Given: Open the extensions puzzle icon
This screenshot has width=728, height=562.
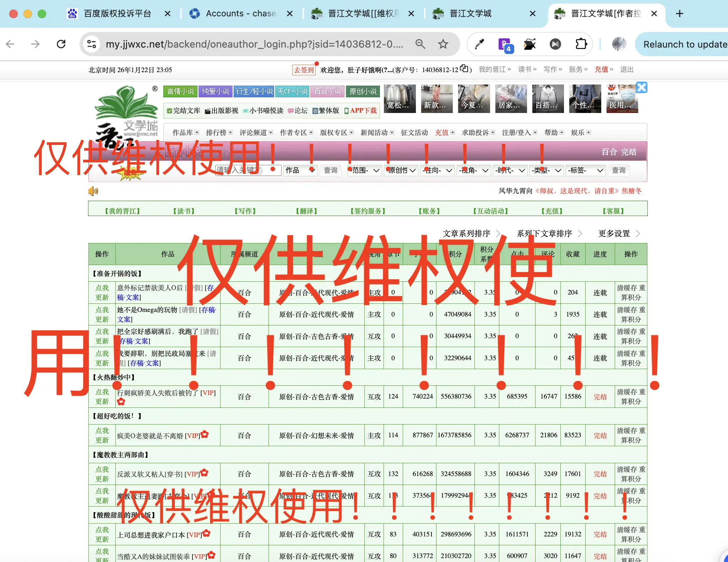Looking at the screenshot, I should pyautogui.click(x=581, y=44).
